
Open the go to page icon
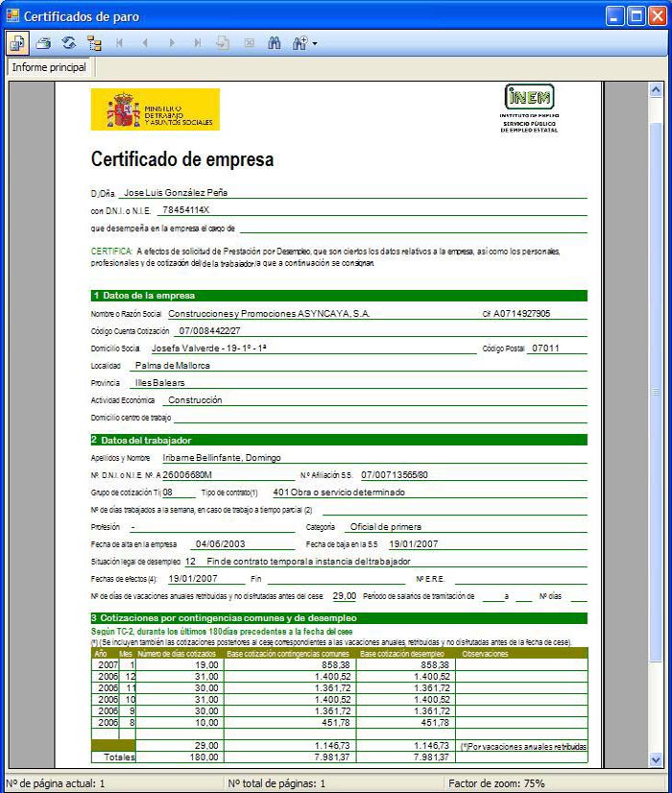pos(223,43)
